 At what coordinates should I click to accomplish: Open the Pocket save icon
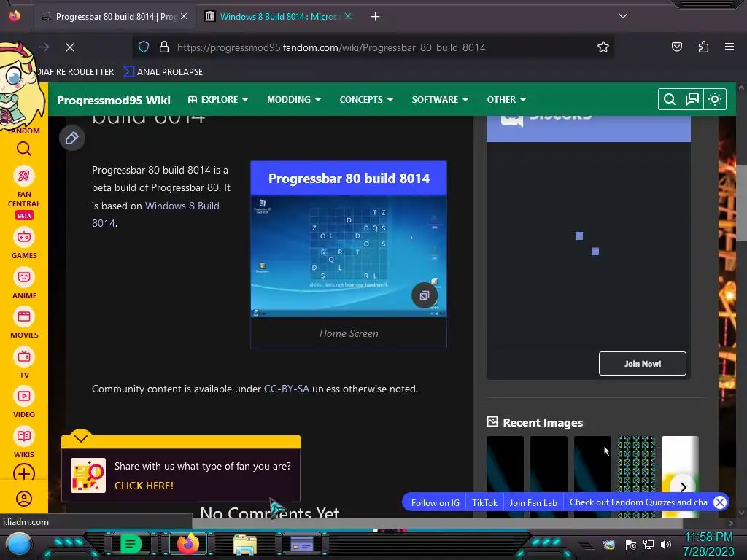676,47
